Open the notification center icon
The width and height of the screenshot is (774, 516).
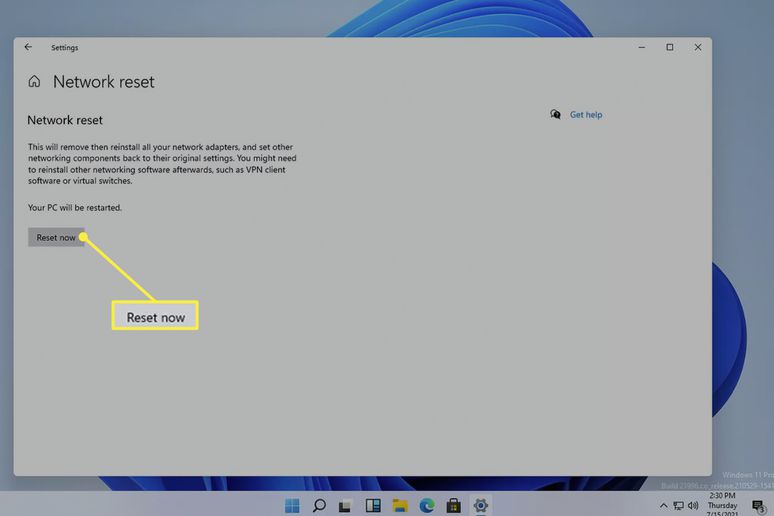pyautogui.click(x=758, y=506)
